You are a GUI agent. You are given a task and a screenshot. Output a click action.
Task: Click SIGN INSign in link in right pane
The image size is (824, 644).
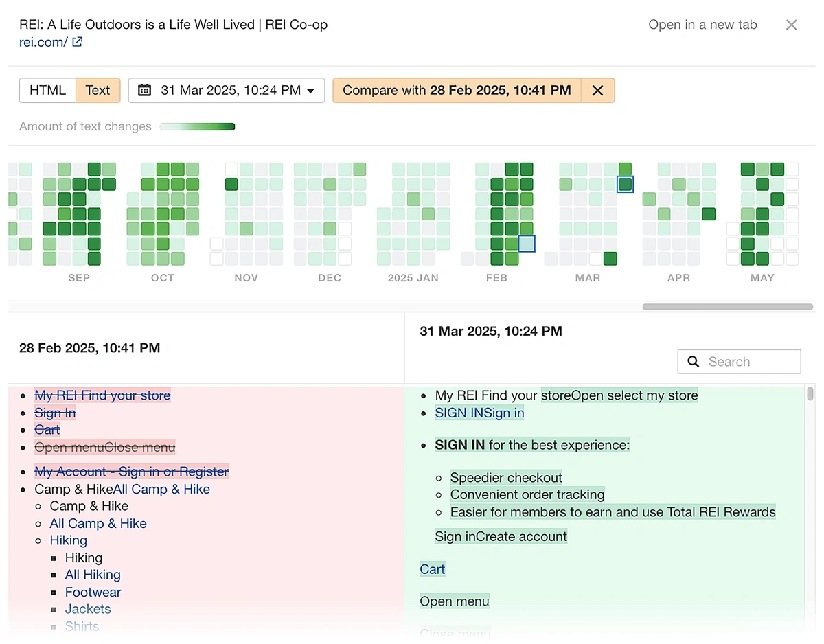click(479, 413)
